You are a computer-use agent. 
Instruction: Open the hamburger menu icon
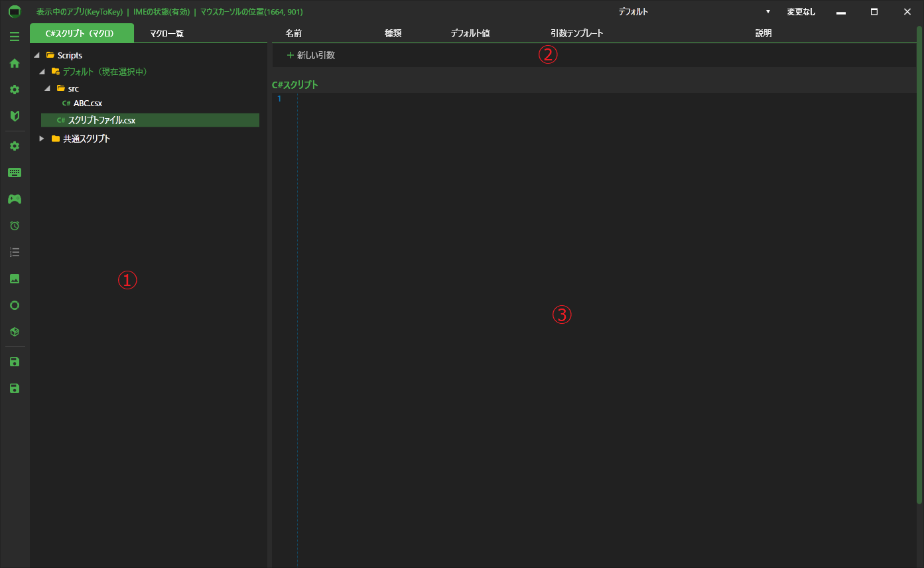point(15,36)
